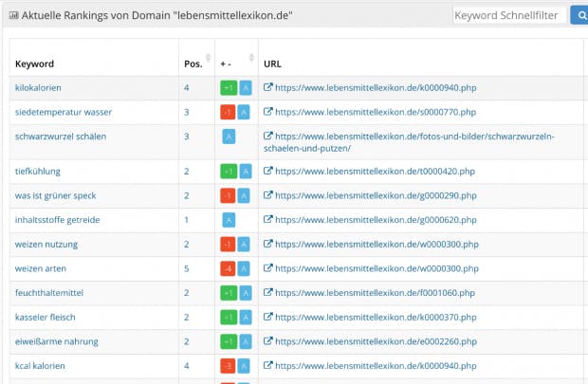The width and height of the screenshot is (588, 384).
Task: Open keyword link kilokalorien
Action: 38,88
